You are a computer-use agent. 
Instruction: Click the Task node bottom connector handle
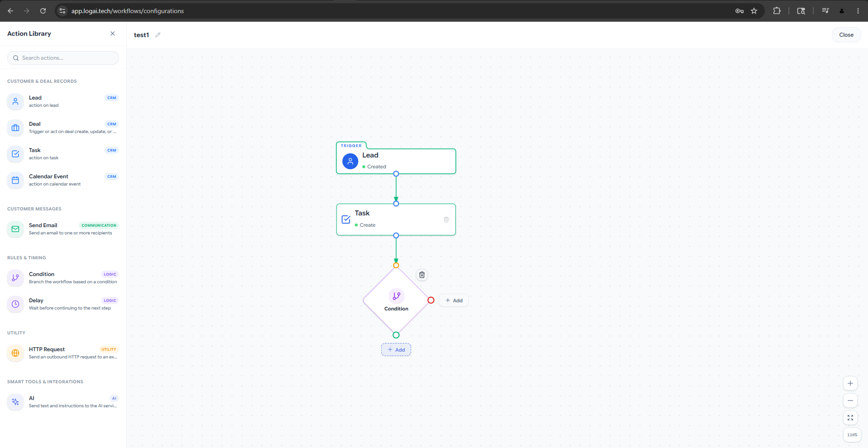point(396,235)
